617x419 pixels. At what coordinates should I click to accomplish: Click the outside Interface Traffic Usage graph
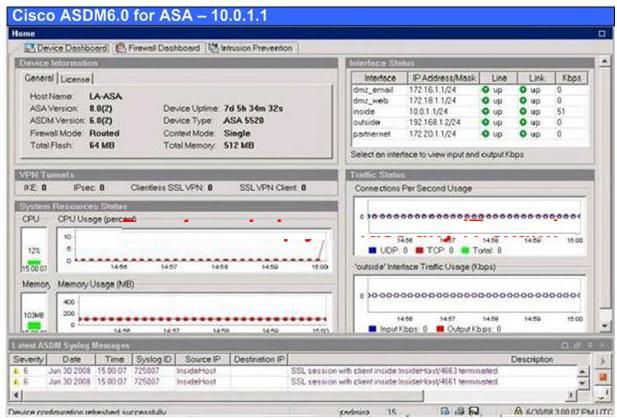[x=470, y=304]
